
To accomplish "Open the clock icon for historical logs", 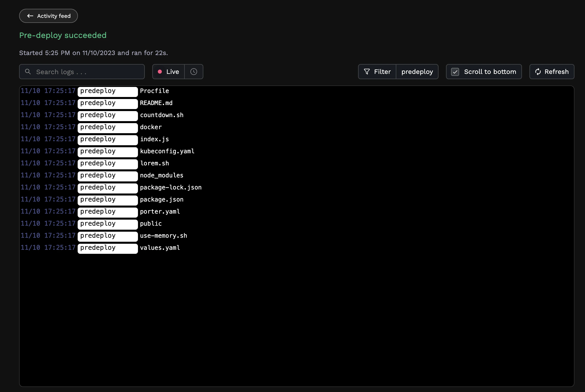I will point(193,72).
